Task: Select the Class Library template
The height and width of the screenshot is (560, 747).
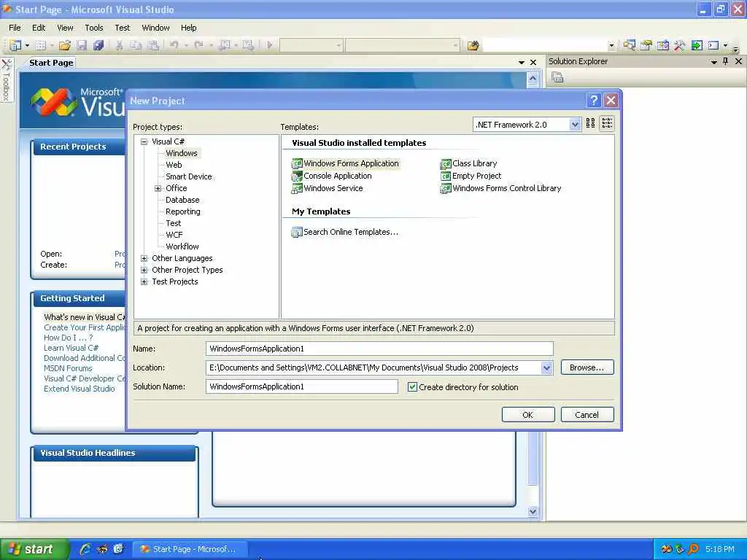Action: (x=469, y=163)
